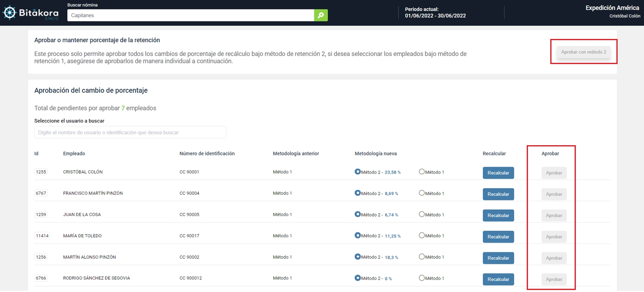Select Método 1 for Martín Alonso Pinzón
This screenshot has height=292, width=644.
422,257
